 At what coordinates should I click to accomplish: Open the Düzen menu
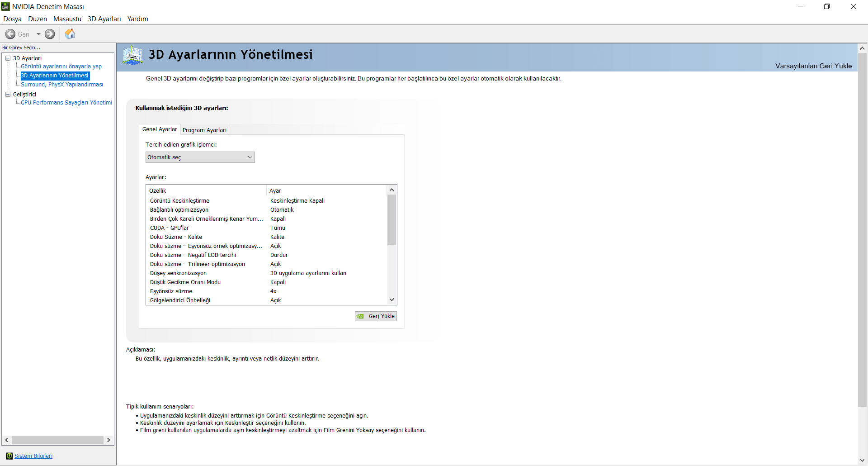click(x=38, y=19)
